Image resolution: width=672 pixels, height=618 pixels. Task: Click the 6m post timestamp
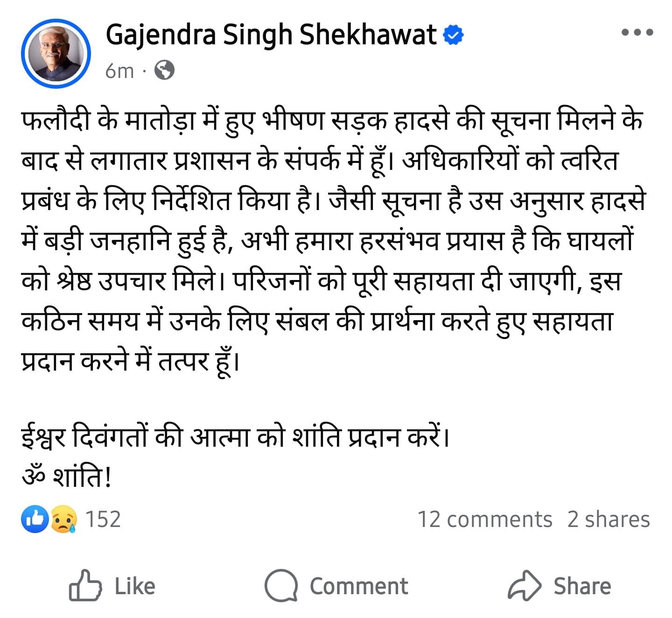pyautogui.click(x=119, y=71)
